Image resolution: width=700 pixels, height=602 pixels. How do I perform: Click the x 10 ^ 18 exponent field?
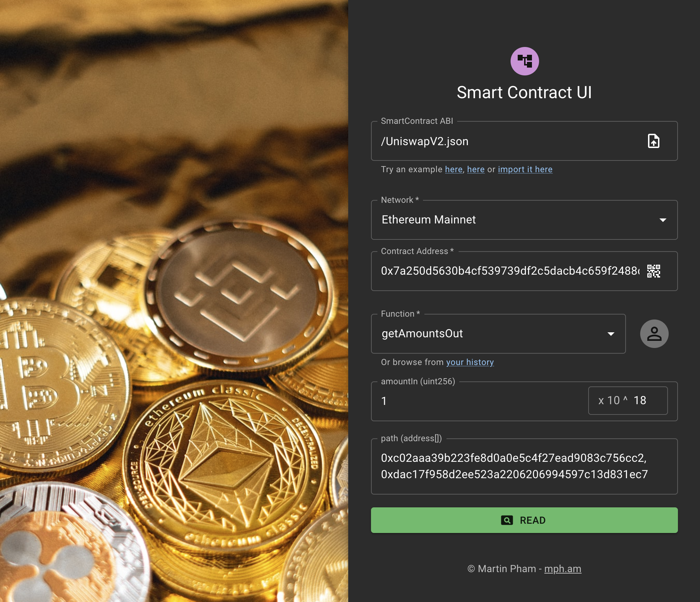point(628,401)
